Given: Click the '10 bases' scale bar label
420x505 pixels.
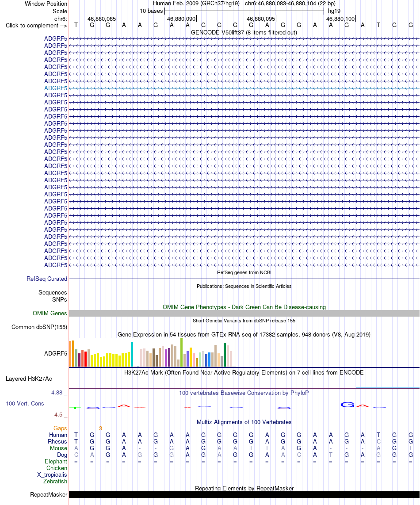Looking at the screenshot, I should 151,11.
